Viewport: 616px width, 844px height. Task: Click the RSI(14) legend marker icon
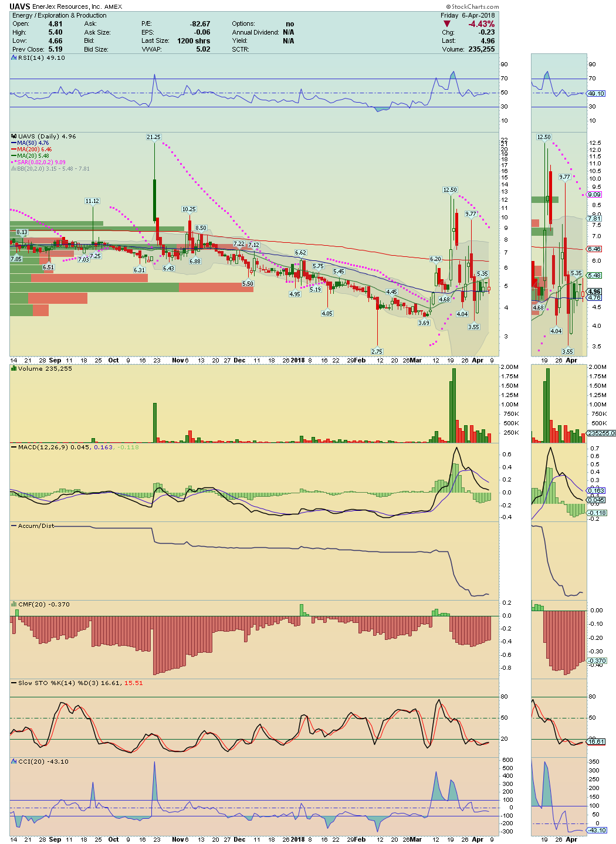tap(15, 58)
